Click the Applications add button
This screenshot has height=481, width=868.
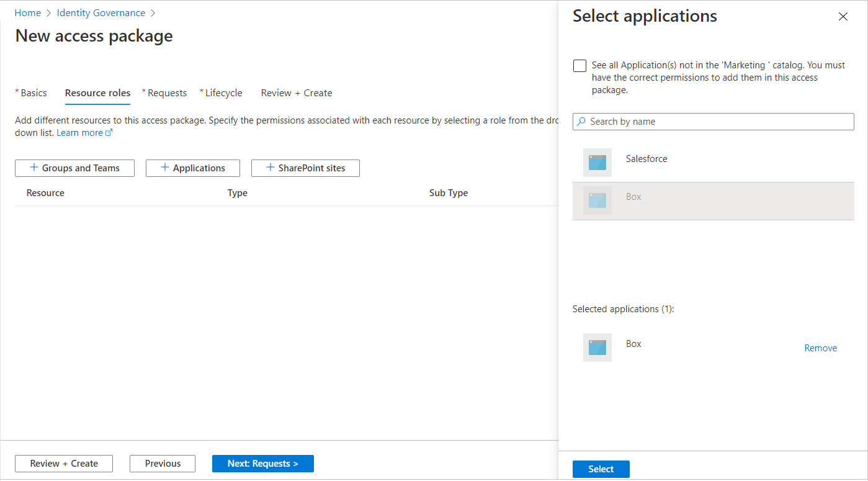(x=193, y=168)
